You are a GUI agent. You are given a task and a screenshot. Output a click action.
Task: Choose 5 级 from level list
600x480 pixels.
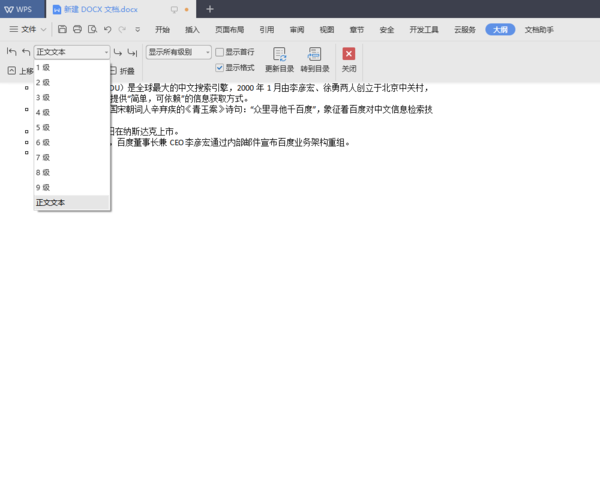72,127
